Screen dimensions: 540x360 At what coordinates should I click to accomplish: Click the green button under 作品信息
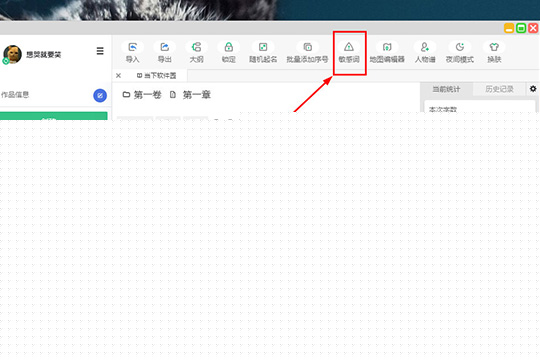click(x=53, y=116)
